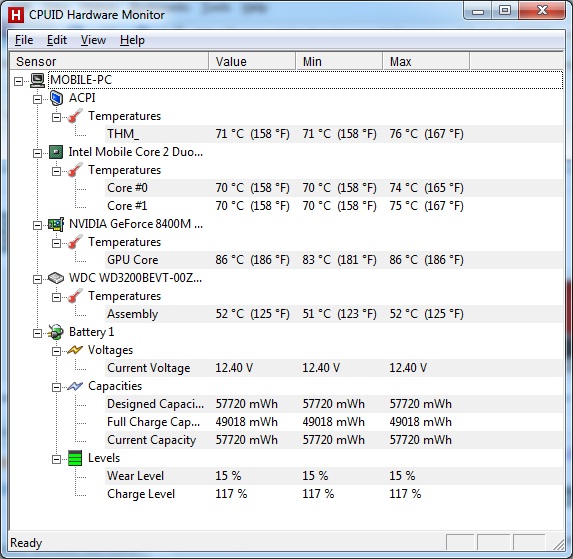
Task: Collapse Temperatures under ACPI
Action: [56, 117]
